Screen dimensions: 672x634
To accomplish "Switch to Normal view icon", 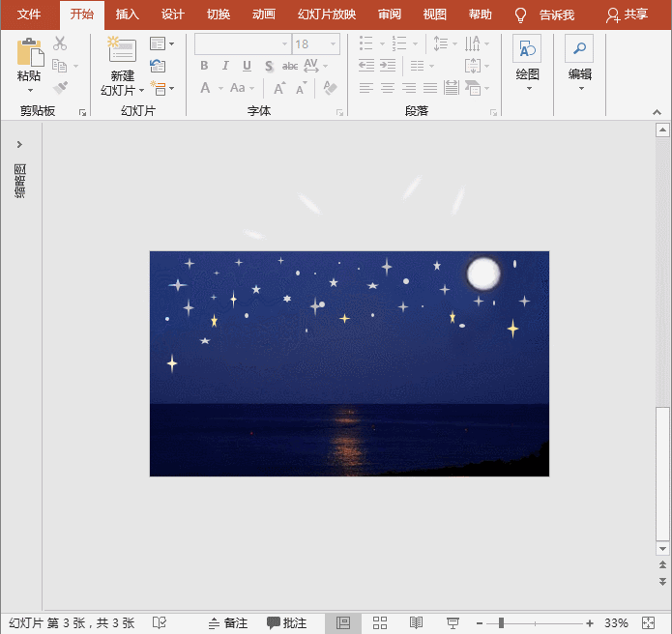I will (x=343, y=622).
